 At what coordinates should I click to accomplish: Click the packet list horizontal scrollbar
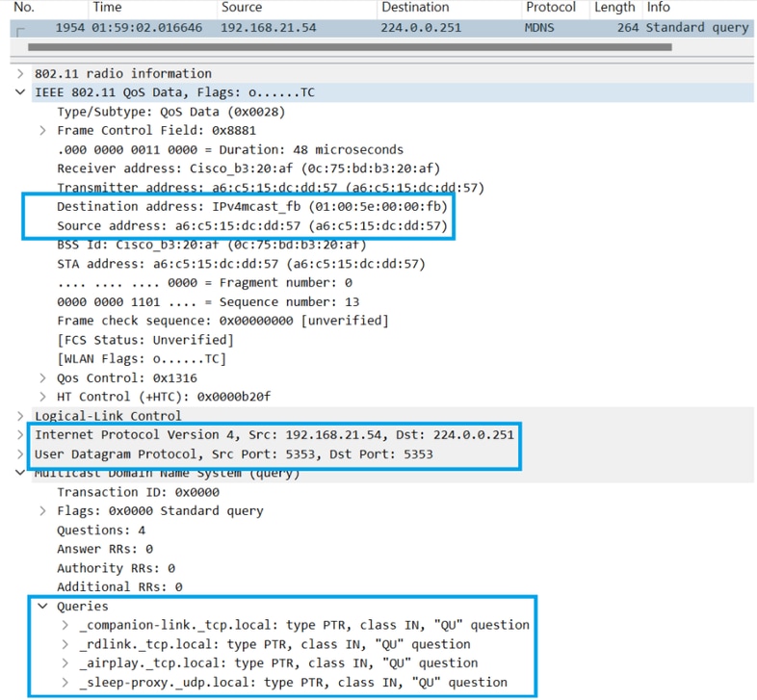point(350,47)
